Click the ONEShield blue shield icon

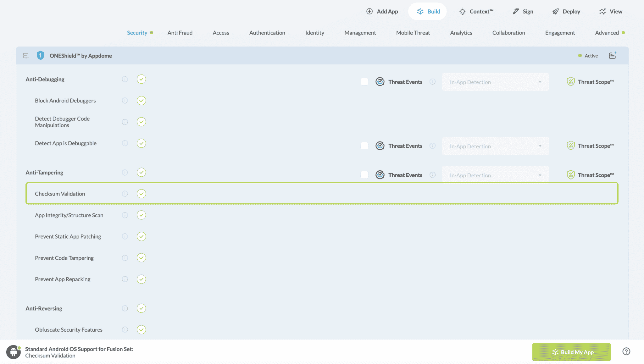pos(40,56)
